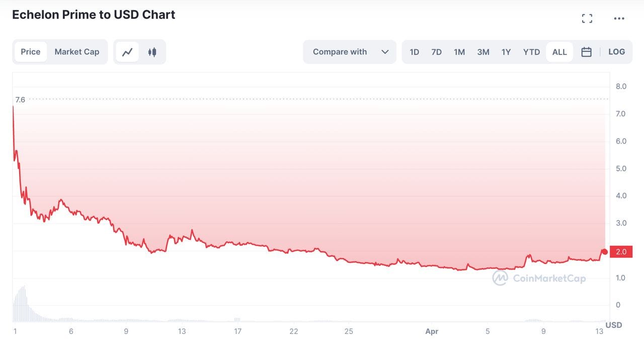Enable logarithmic scale with LOG

(x=617, y=51)
